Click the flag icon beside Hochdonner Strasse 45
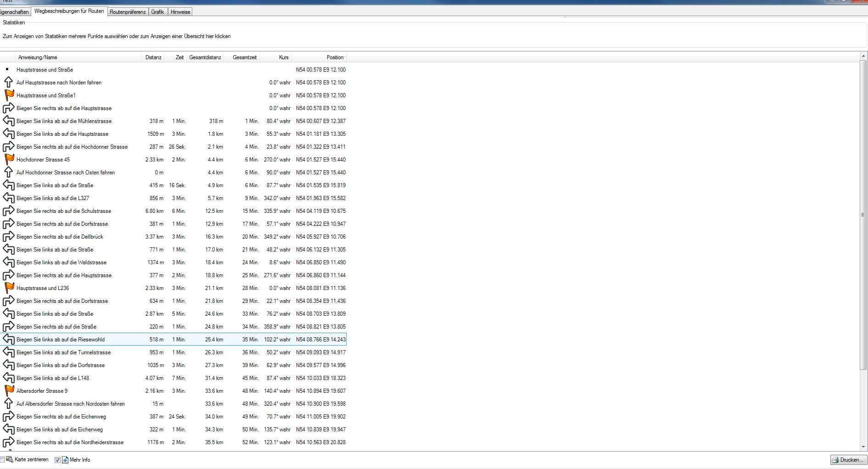The width and height of the screenshot is (868, 469). (9, 160)
